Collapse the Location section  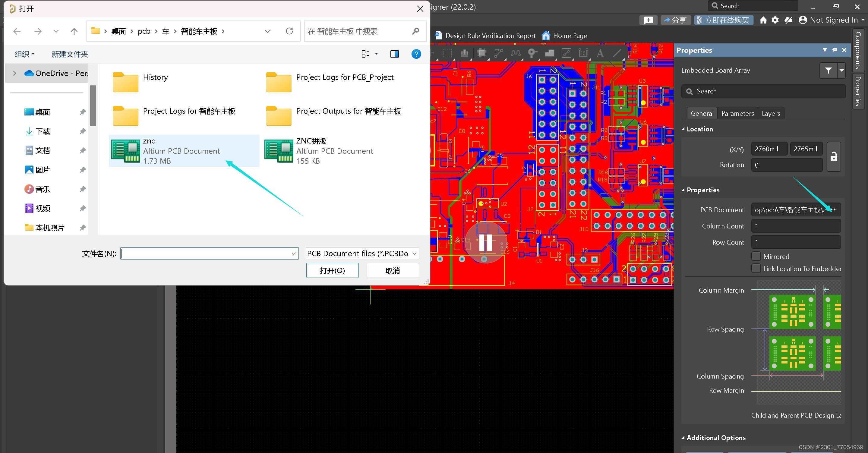[x=683, y=129]
